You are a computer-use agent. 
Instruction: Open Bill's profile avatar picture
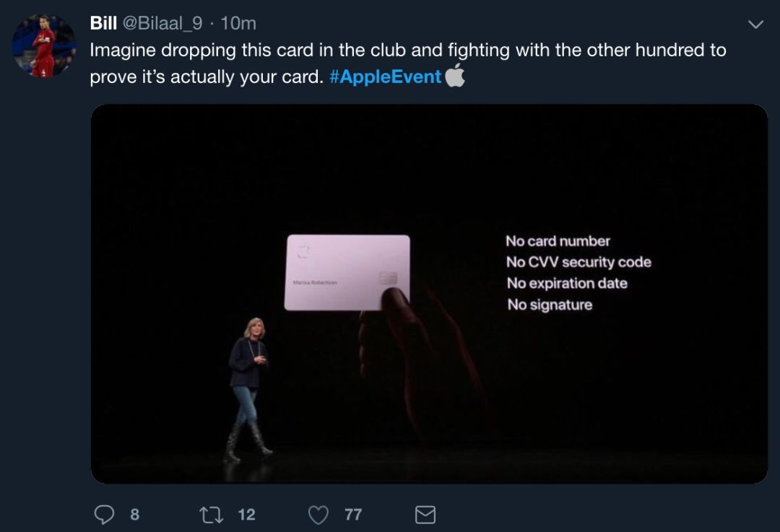click(44, 45)
